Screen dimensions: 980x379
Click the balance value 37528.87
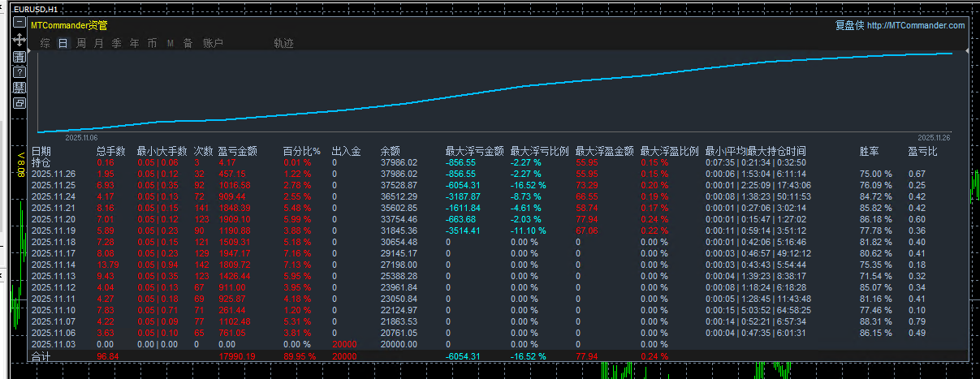tap(399, 185)
